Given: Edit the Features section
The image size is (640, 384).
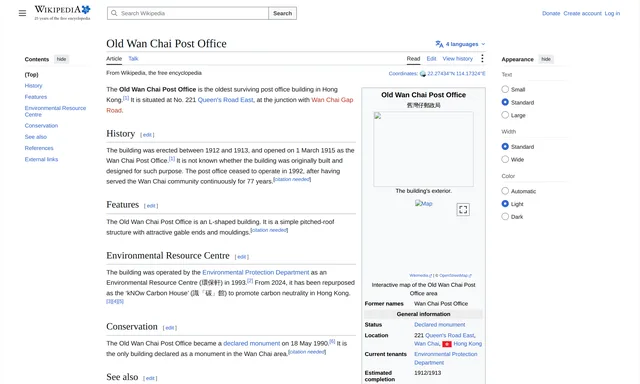Looking at the screenshot, I should (151, 206).
